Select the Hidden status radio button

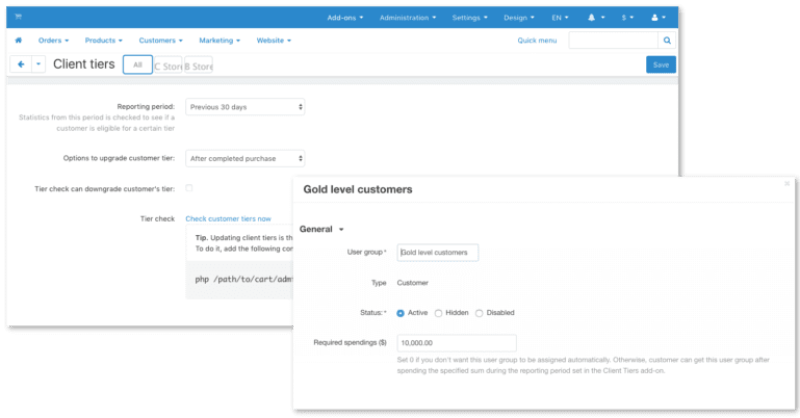pyautogui.click(x=438, y=313)
